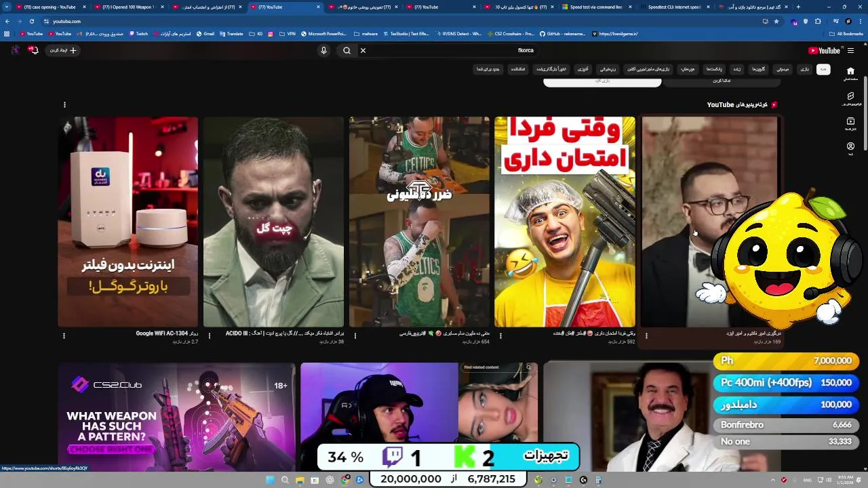Open the 'ضرر ده میلیونی' Celtics jersey short
868x488 pixels.
[x=419, y=222]
